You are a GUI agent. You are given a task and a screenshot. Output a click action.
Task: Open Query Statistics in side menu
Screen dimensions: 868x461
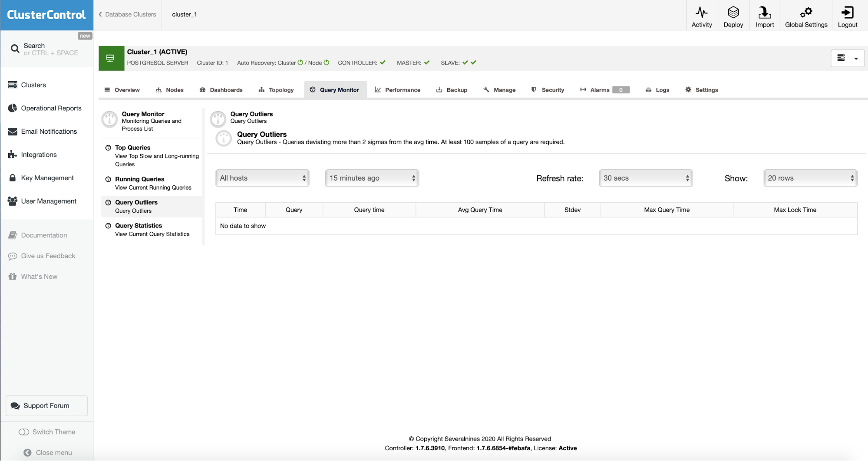[152, 230]
